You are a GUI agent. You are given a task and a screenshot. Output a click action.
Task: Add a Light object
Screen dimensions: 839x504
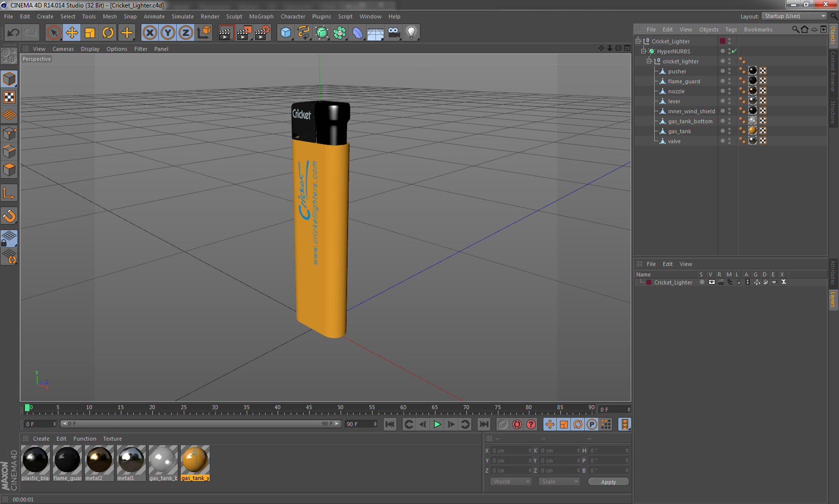pyautogui.click(x=412, y=33)
